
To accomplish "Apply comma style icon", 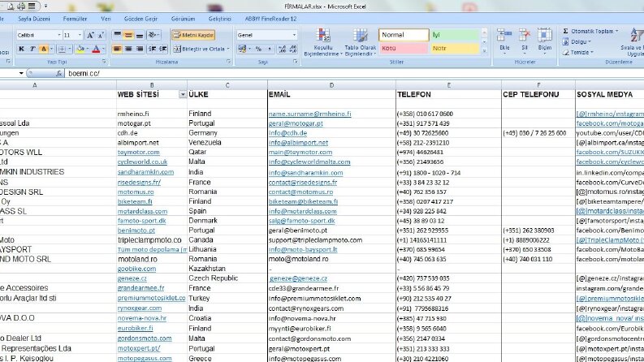I will click(x=270, y=49).
